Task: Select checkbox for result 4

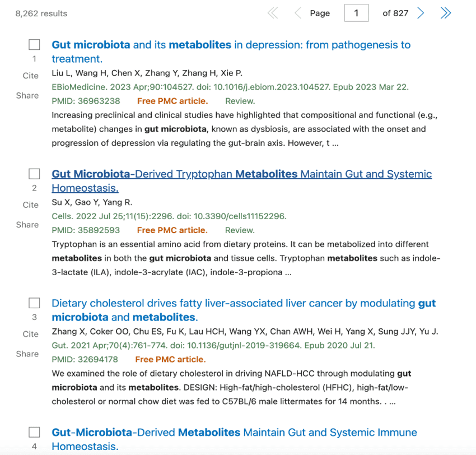Action: pyautogui.click(x=34, y=432)
